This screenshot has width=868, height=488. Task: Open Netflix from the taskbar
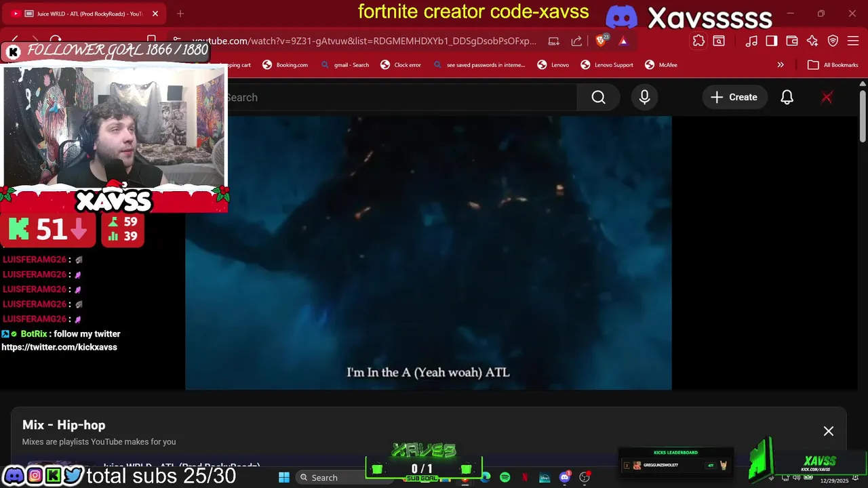coord(525,477)
